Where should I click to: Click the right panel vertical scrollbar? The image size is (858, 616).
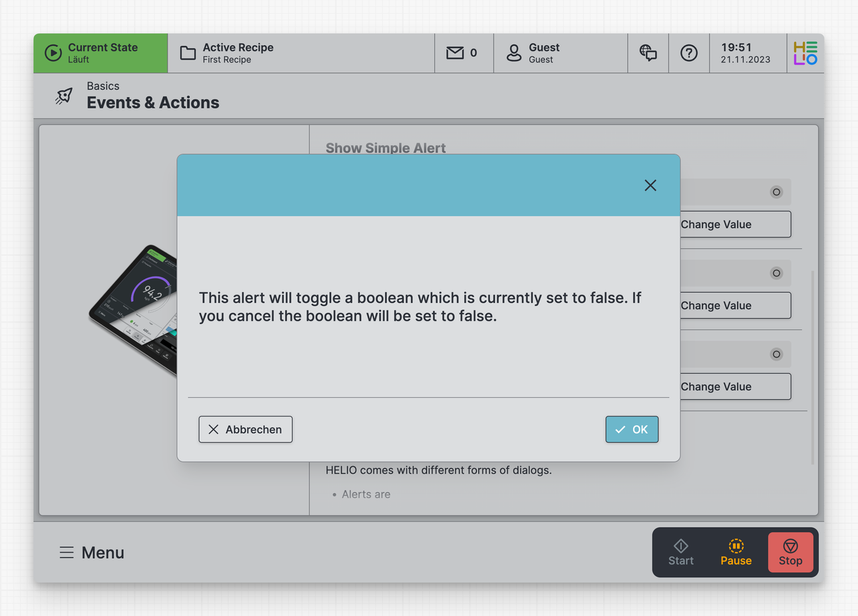pos(812,366)
